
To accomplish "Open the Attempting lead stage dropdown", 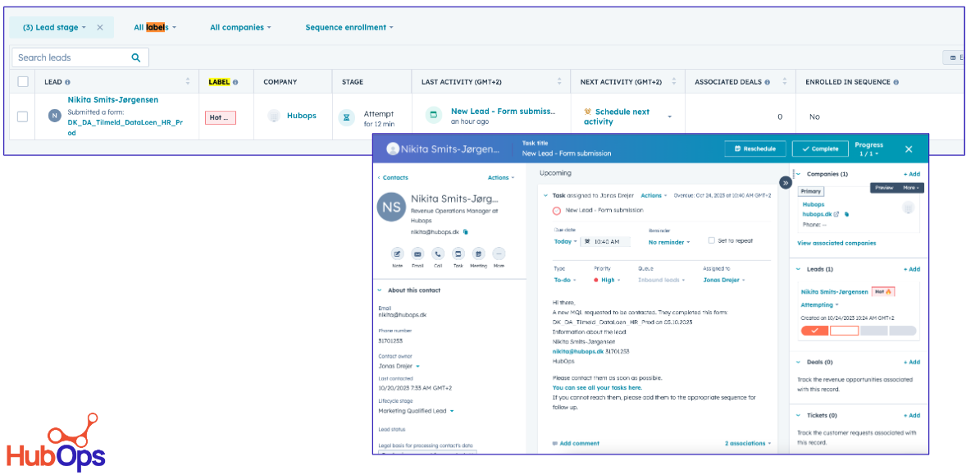I will [820, 305].
